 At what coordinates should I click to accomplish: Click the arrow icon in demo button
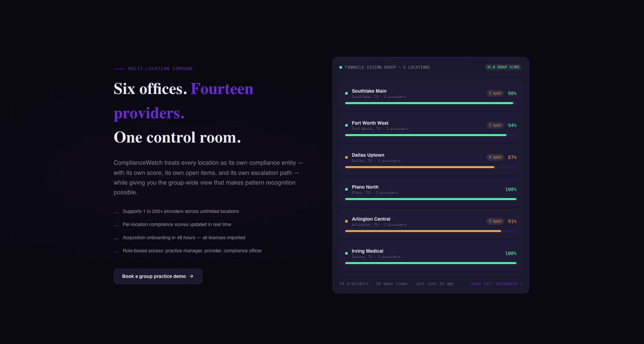(x=191, y=276)
